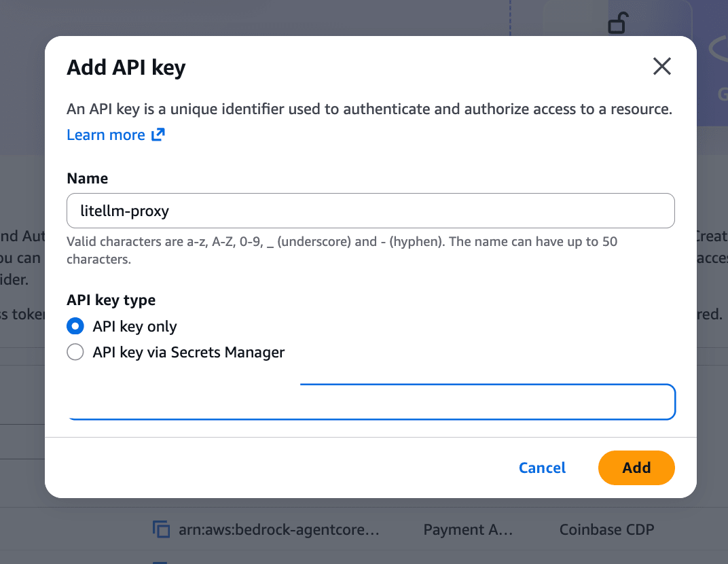Click the Name input field containing litellm-proxy

[371, 211]
